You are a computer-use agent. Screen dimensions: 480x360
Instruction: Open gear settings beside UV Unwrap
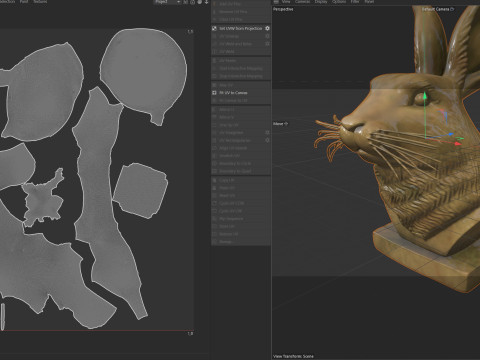(267, 36)
